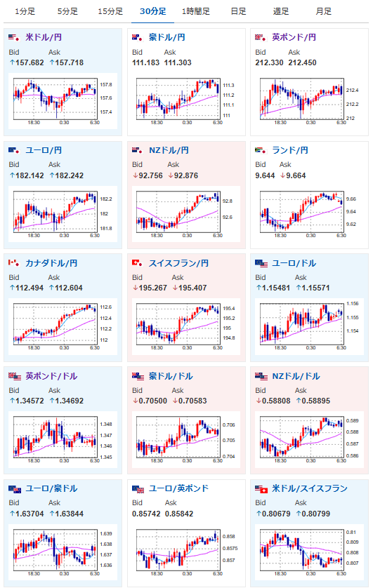Viewport: 373px width, 588px height.
Task: Open the NZドル/円 currency pair link
Action: pyautogui.click(x=169, y=150)
